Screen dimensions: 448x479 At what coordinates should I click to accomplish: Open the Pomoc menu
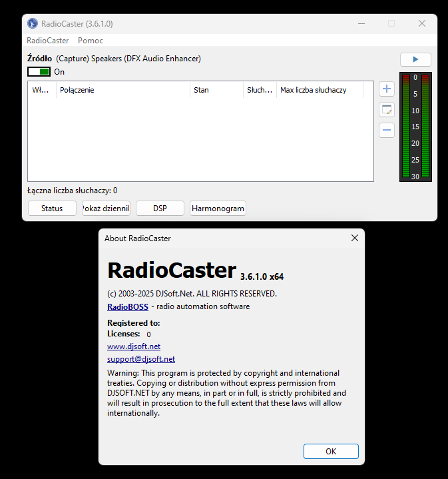coord(91,41)
